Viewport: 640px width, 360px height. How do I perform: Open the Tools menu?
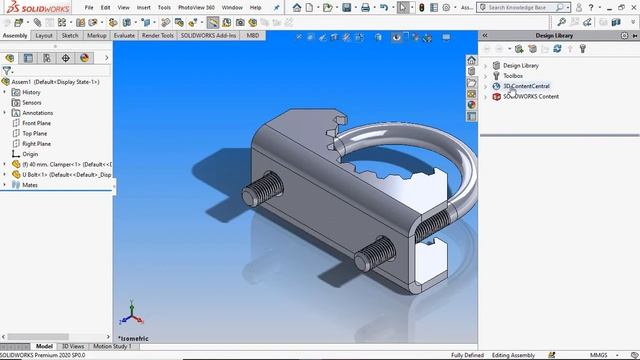(164, 7)
